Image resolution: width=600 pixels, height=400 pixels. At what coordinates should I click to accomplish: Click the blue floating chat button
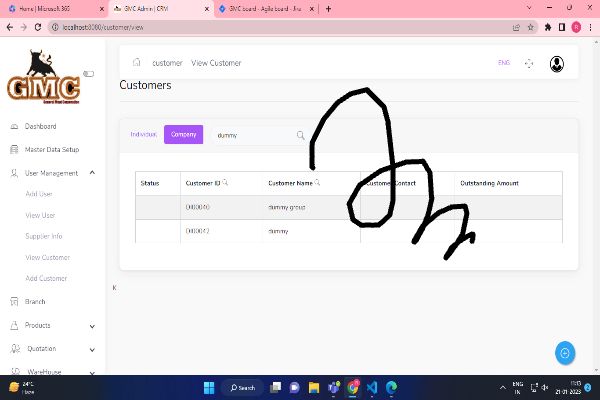[x=565, y=352]
